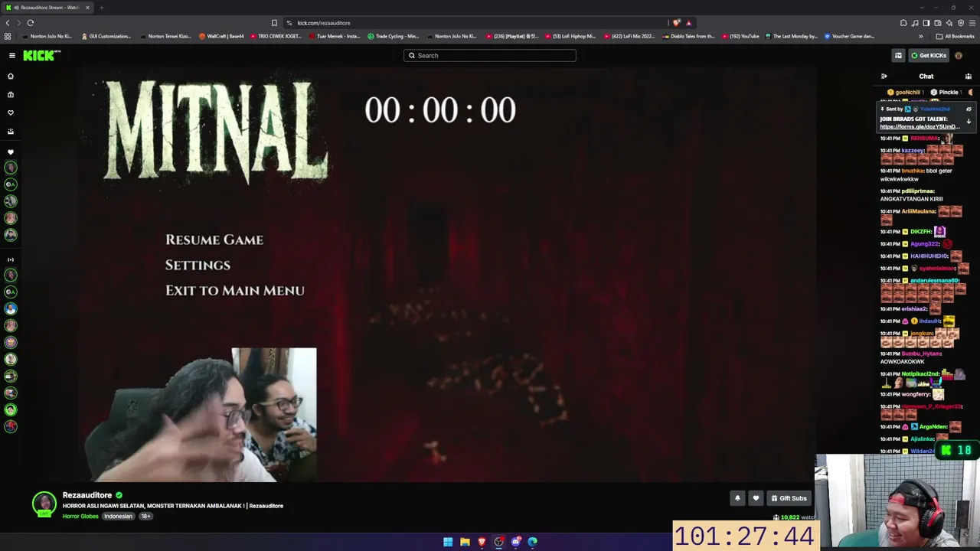The image size is (980, 551).
Task: Select Resume Game in the pause menu
Action: 214,240
